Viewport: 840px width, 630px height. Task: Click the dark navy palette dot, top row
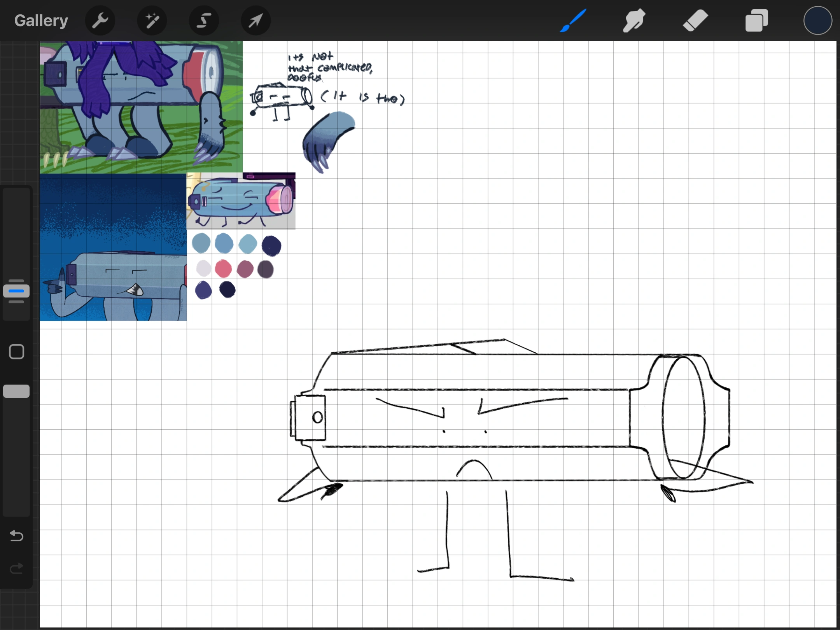271,245
